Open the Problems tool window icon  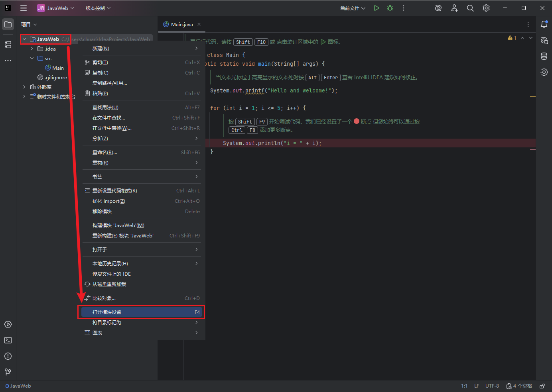(x=8, y=356)
